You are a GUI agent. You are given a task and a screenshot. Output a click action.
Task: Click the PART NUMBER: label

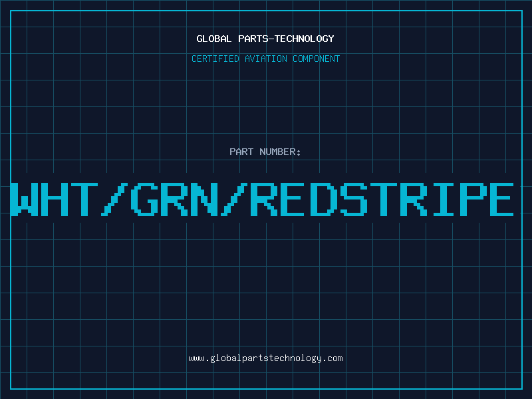pyautogui.click(x=265, y=152)
